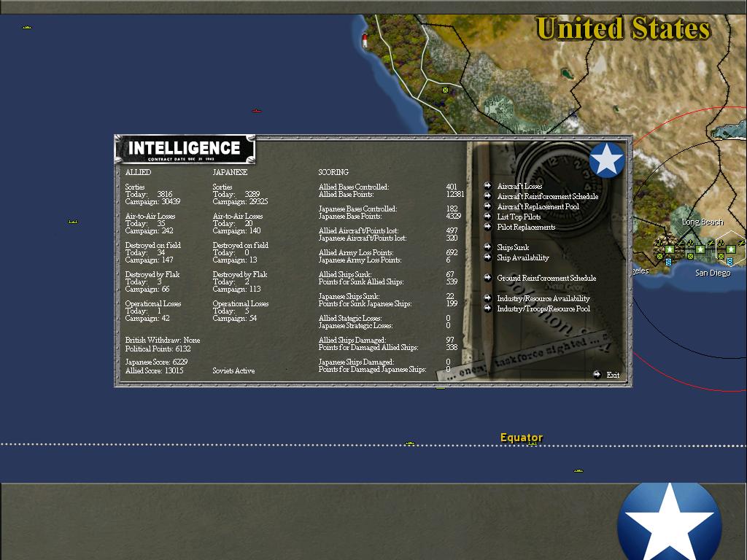
Task: Click the 'Allied Ships Sunk:' row
Action: (386, 274)
